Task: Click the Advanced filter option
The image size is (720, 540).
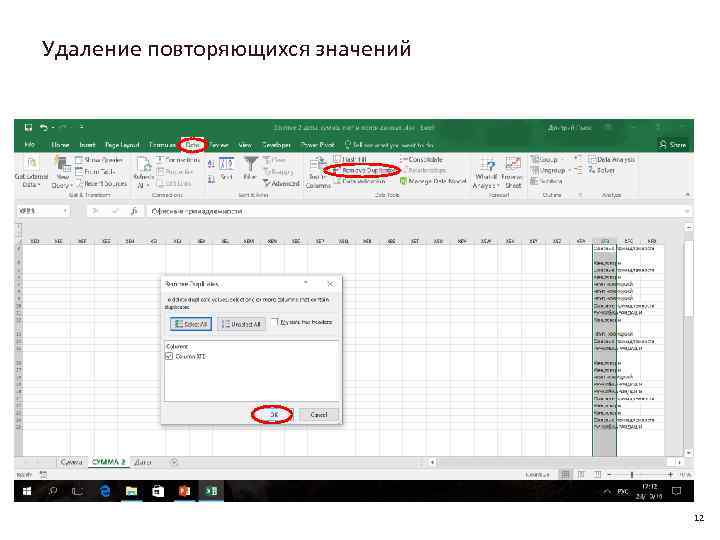Action: tap(281, 183)
